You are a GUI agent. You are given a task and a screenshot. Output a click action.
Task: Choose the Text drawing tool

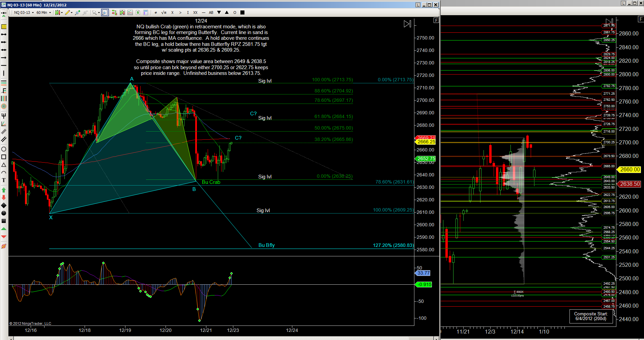pos(4,180)
